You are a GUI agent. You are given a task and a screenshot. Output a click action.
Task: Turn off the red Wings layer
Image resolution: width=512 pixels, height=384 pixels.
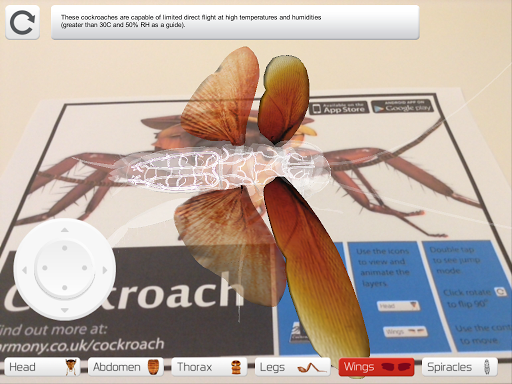[376, 367]
